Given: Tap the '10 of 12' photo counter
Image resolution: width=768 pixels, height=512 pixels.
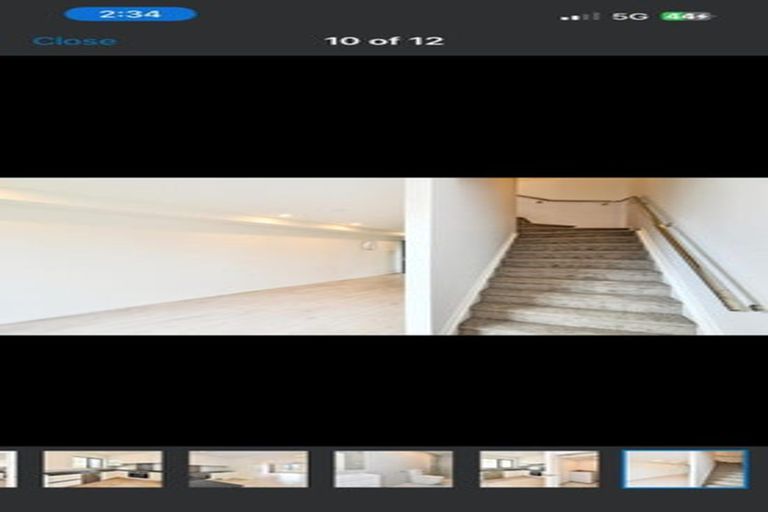Looking at the screenshot, I should coord(384,41).
